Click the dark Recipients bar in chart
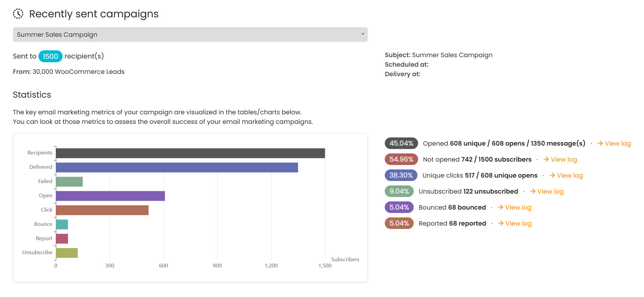 pos(190,153)
